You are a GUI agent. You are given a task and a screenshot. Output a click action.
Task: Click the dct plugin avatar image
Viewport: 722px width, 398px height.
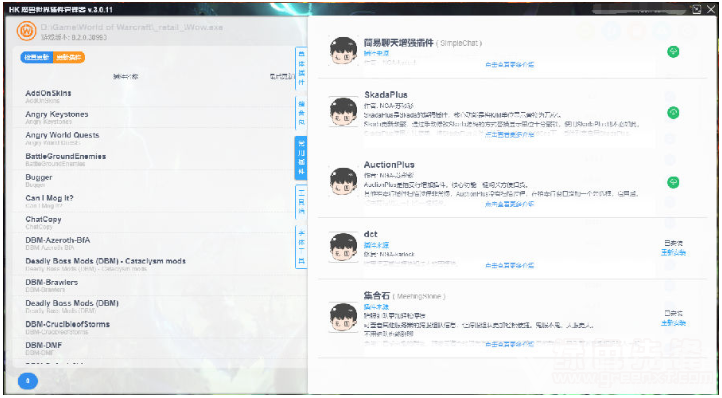pos(344,247)
